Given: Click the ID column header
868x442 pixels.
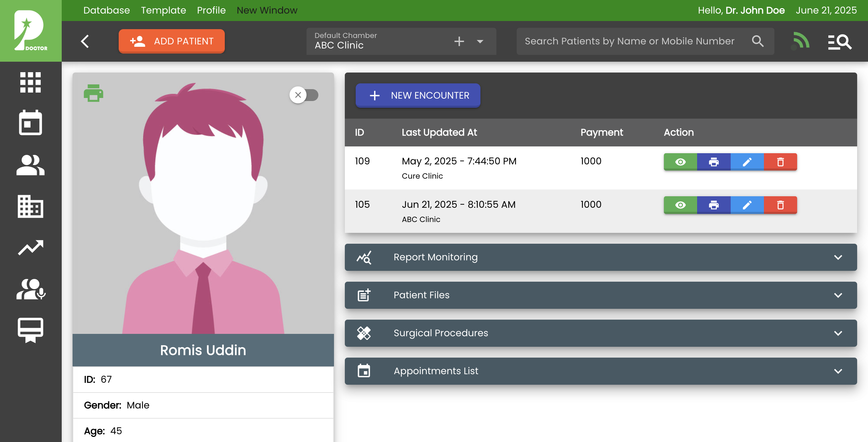Looking at the screenshot, I should click(359, 132).
